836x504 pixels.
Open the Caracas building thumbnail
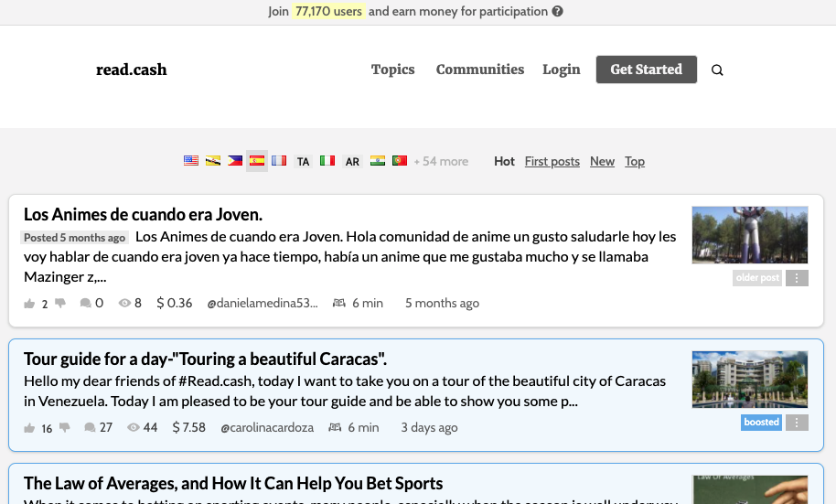[750, 380]
